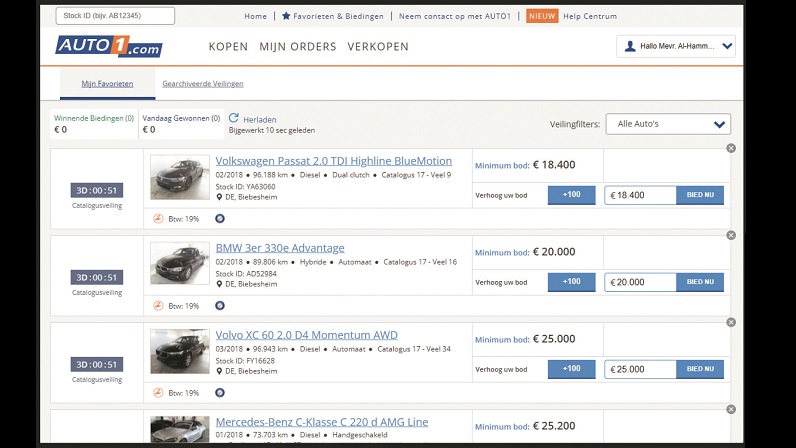Remove the Volvo XC 60 listing
The width and height of the screenshot is (796, 448).
point(731,322)
